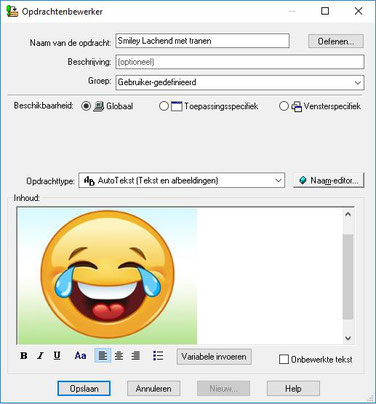Open the Naam-editor... button
Image resolution: width=376 pixels, height=404 pixels.
click(328, 180)
